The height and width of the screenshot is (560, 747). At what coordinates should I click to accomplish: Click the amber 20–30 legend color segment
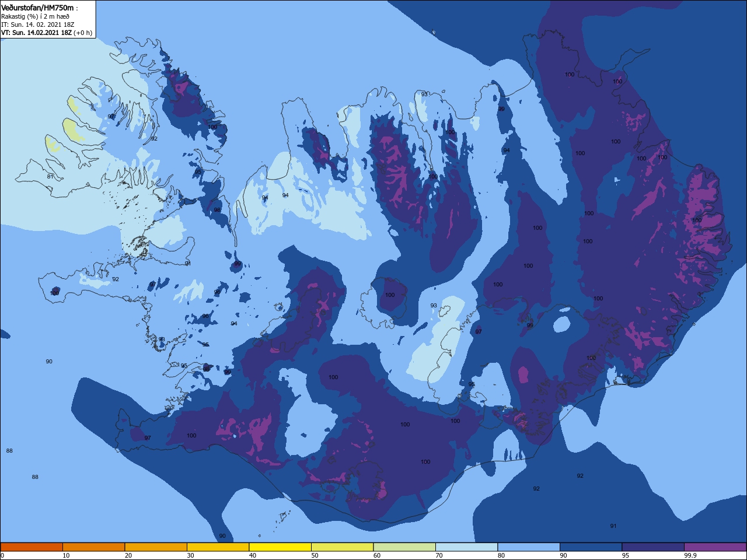tap(156, 547)
